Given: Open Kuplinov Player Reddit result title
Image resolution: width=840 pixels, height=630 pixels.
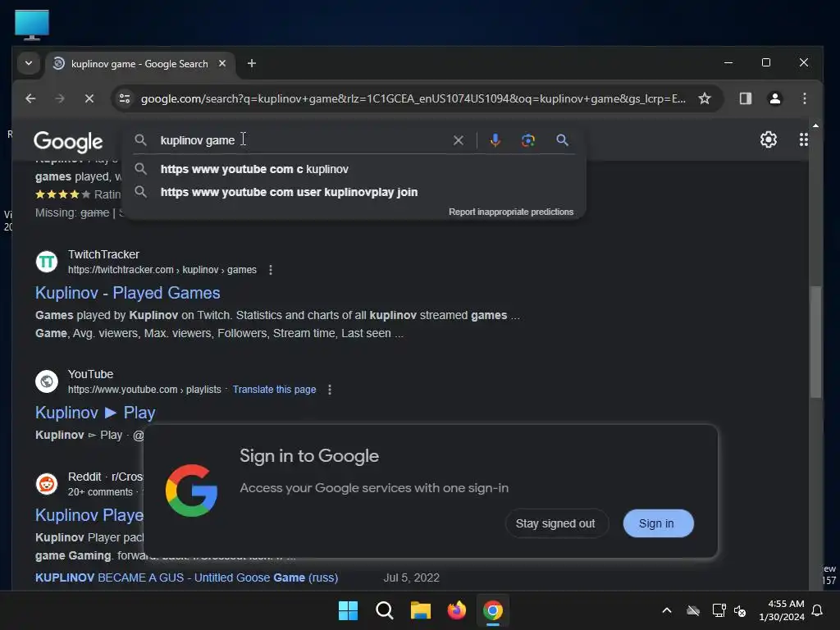Looking at the screenshot, I should click(89, 515).
